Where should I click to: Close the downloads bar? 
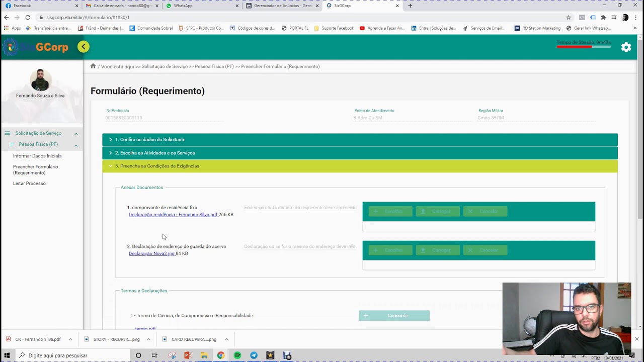(636, 339)
